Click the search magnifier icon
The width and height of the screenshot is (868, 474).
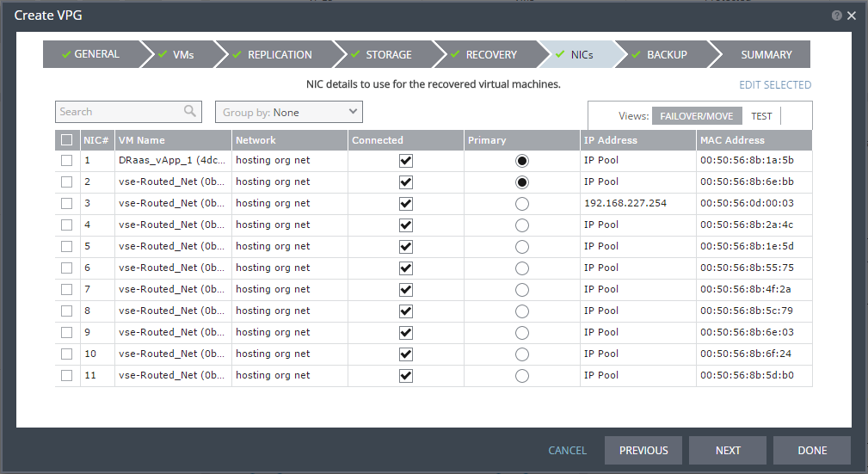click(190, 111)
